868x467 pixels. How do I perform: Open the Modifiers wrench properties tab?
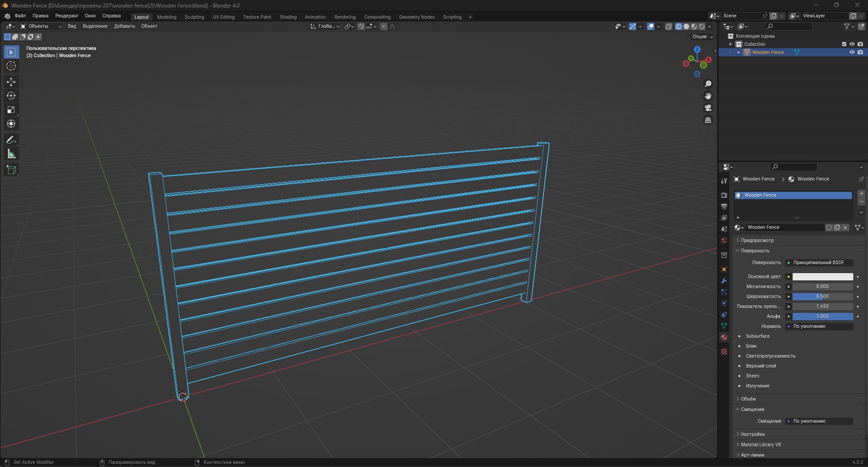click(x=724, y=281)
